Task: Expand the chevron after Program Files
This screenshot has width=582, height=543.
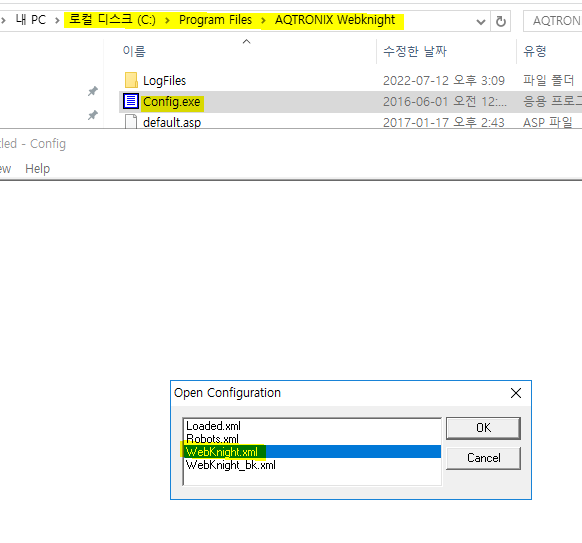Action: [264, 20]
